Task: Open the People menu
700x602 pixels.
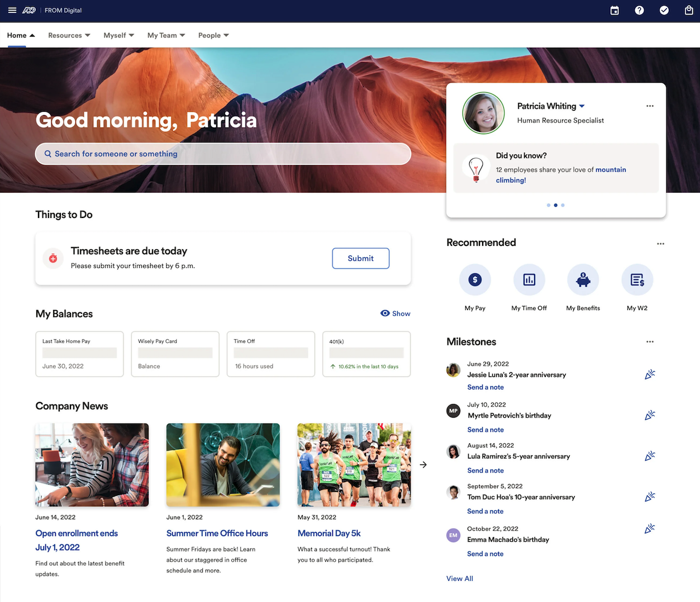Action: pyautogui.click(x=213, y=35)
